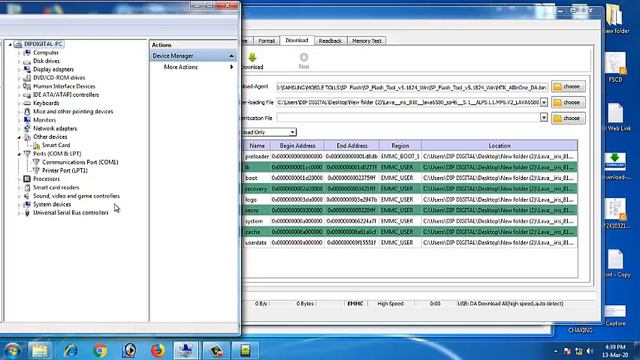Switch to the Memory Test tab
Screen dimensions: 640x360
(367, 41)
